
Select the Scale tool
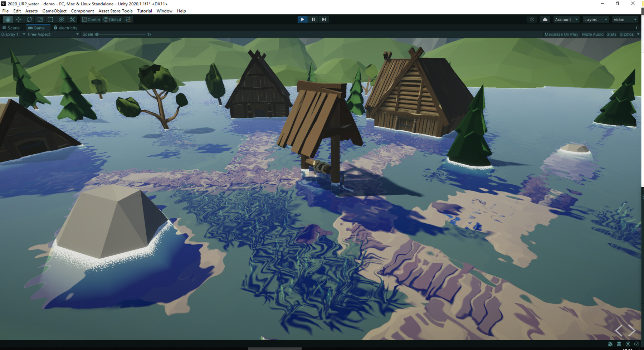40,19
